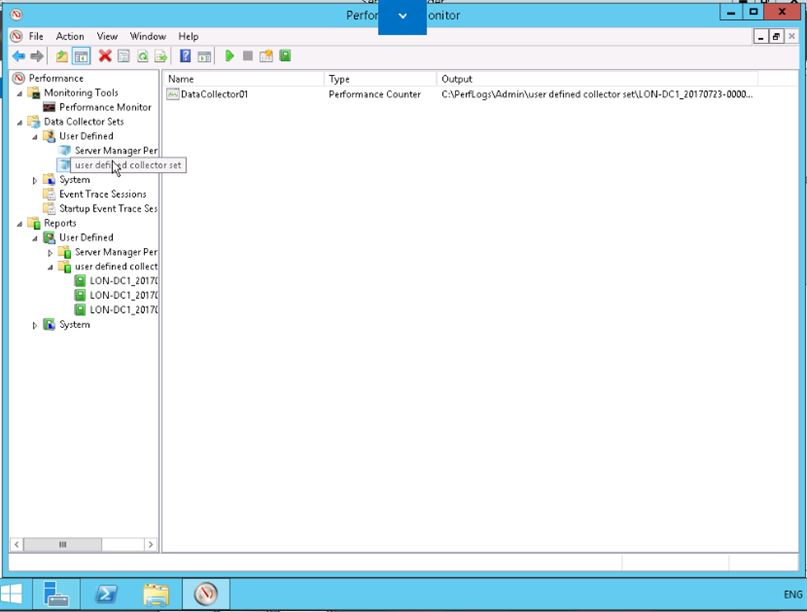Click the Help question mark toolbar icon
Image resolution: width=807 pixels, height=612 pixels.
point(185,56)
